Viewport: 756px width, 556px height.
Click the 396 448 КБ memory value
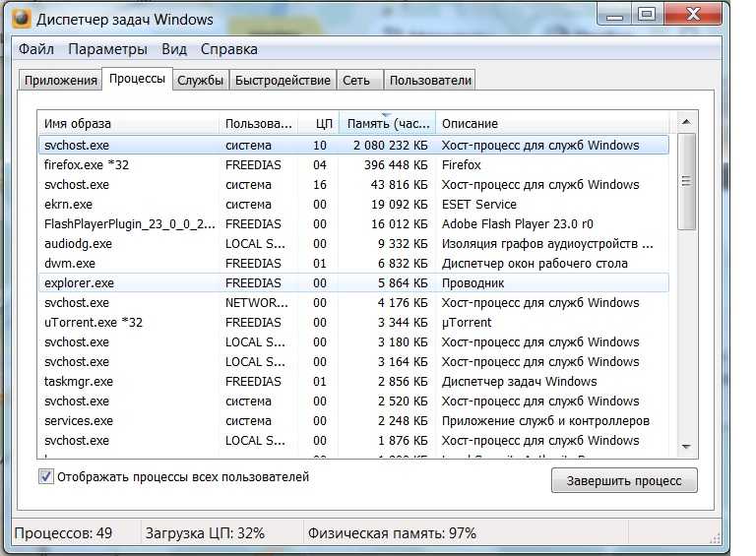[396, 164]
